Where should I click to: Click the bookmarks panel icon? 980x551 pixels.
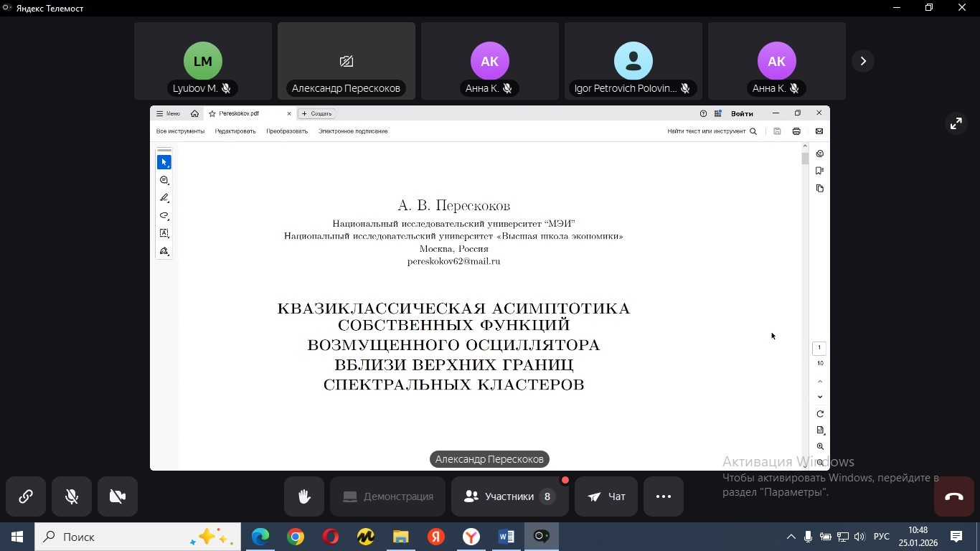(x=819, y=171)
